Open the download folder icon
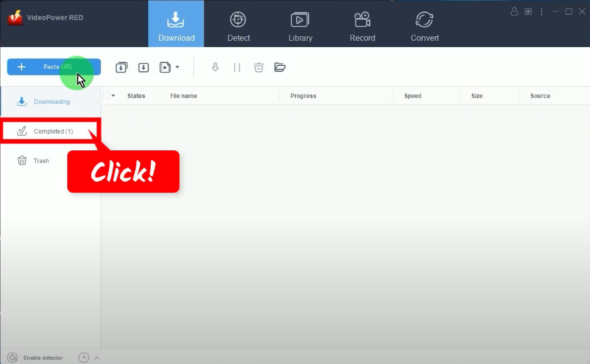Image resolution: width=590 pixels, height=364 pixels. (280, 67)
